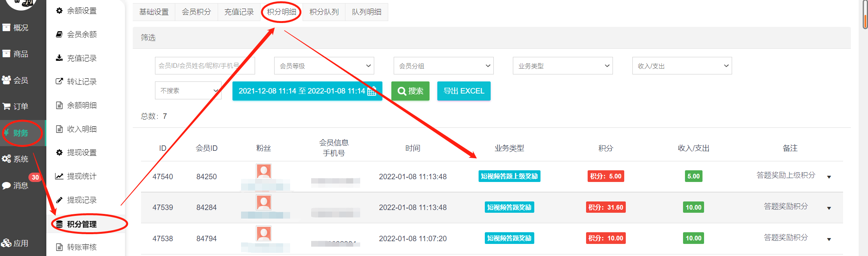Click green 搜索 search button
This screenshot has width=868, height=256.
pos(410,91)
